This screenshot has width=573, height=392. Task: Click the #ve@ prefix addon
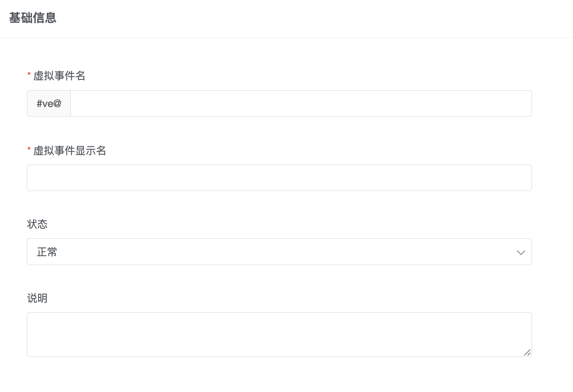49,103
